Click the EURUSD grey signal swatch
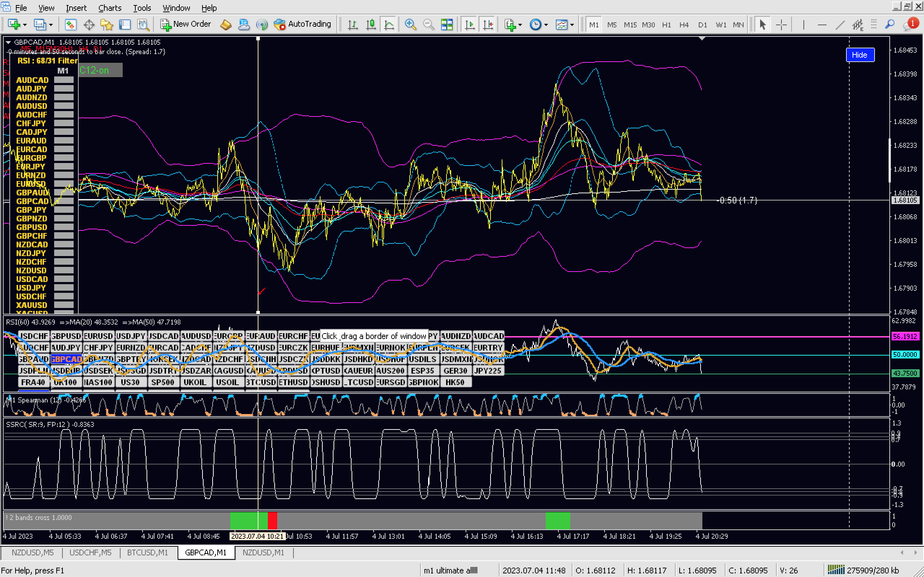924x577 pixels. (x=64, y=184)
